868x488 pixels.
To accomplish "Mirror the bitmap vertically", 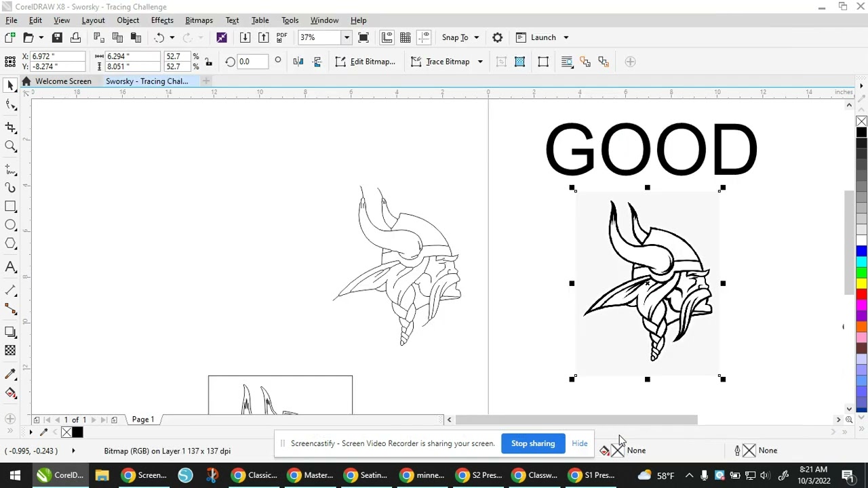I will (x=317, y=62).
